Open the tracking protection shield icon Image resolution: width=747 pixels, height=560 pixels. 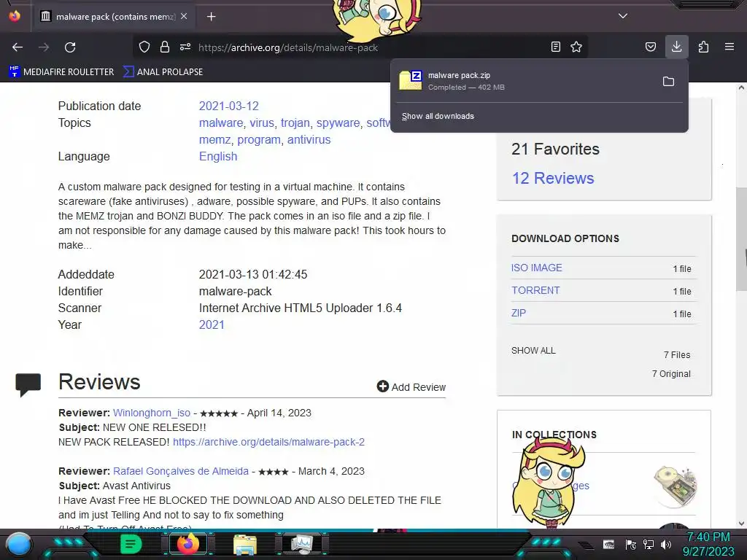tap(144, 47)
